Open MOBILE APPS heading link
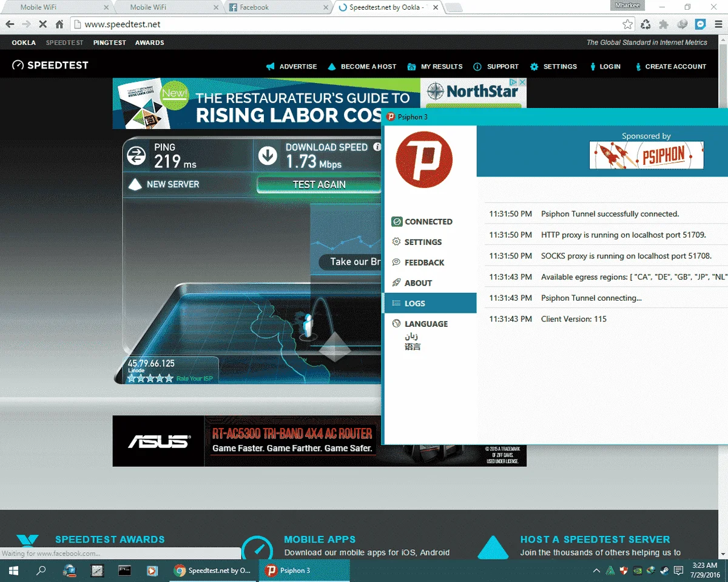Screen dimensions: 728x582 [x=320, y=539]
